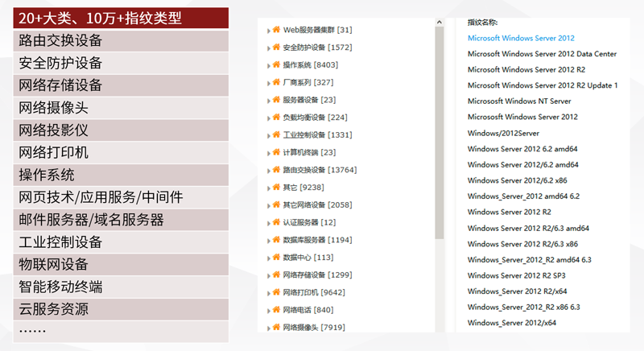Image resolution: width=644 pixels, height=351 pixels.
Task: Click the orange icon beside 网络打印机 [9642]
Action: point(276,292)
